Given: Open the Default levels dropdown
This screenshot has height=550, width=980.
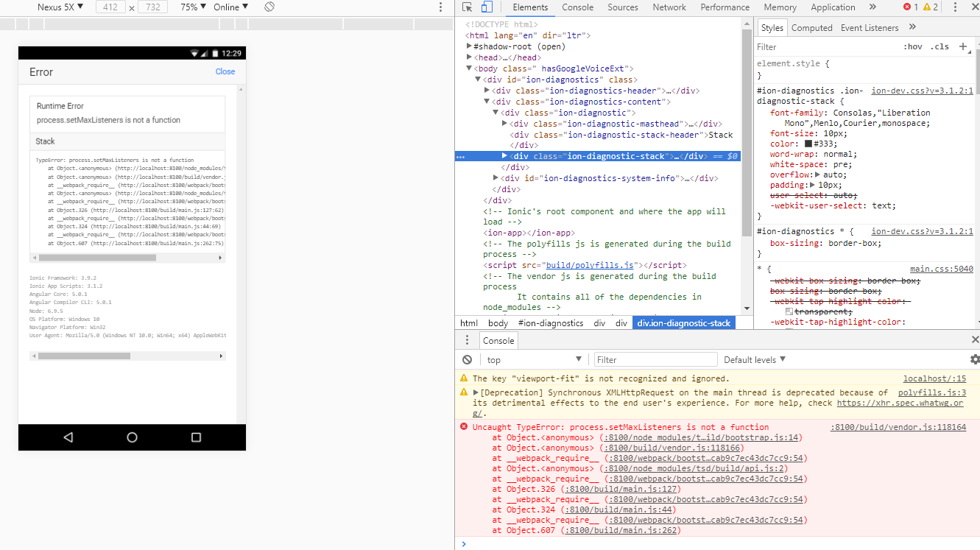Looking at the screenshot, I should tap(755, 360).
